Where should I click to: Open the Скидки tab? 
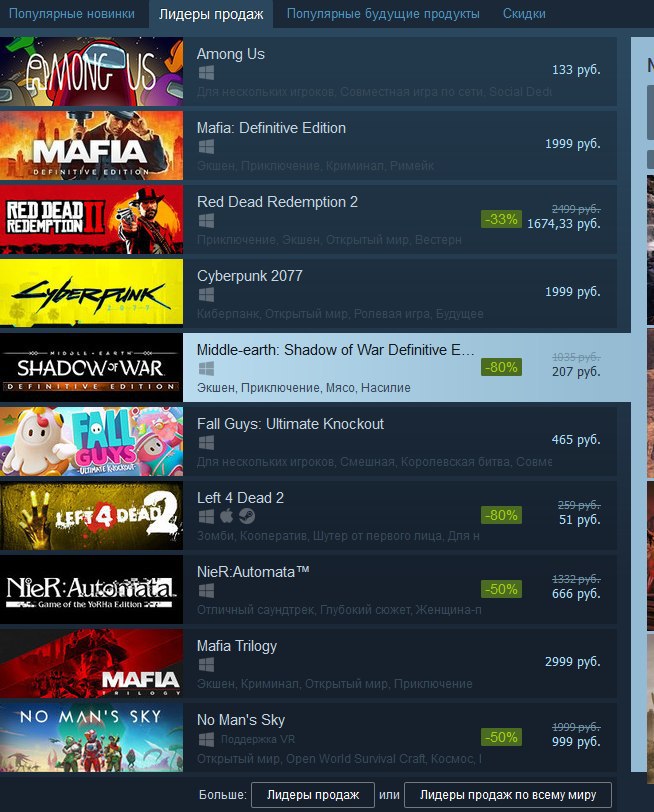(524, 13)
